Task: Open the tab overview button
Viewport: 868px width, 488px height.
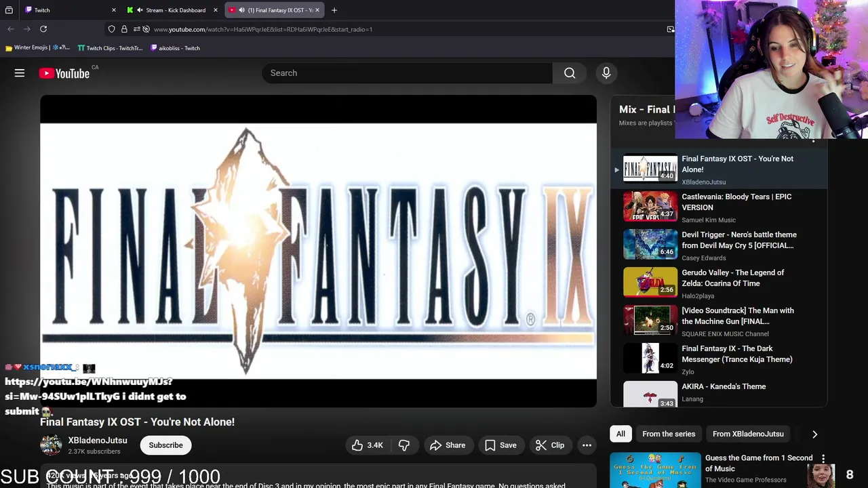Action: (9, 10)
